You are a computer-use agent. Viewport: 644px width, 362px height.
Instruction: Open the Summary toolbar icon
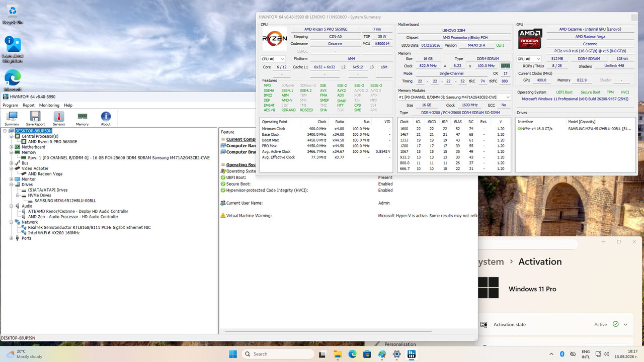12,119
